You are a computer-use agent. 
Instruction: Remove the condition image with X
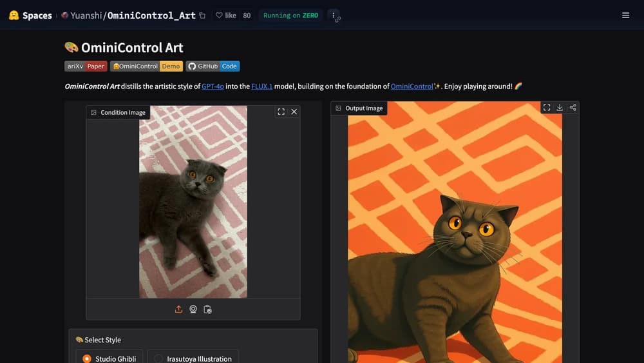[294, 112]
